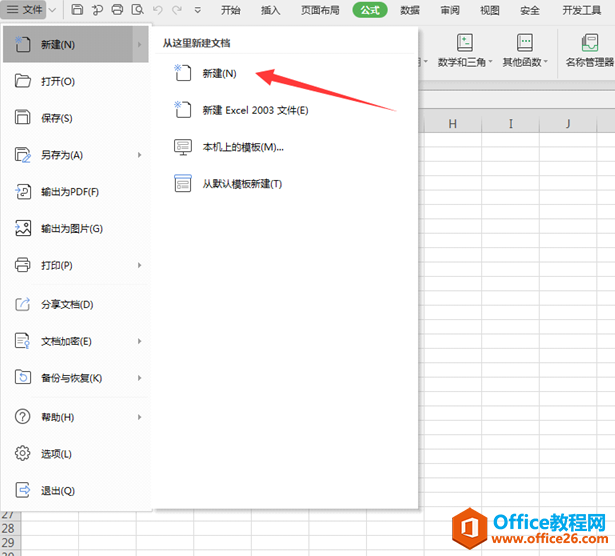Image resolution: width=615 pixels, height=556 pixels.
Task: Expand the 另存为(A) submenu arrow
Action: pos(140,155)
